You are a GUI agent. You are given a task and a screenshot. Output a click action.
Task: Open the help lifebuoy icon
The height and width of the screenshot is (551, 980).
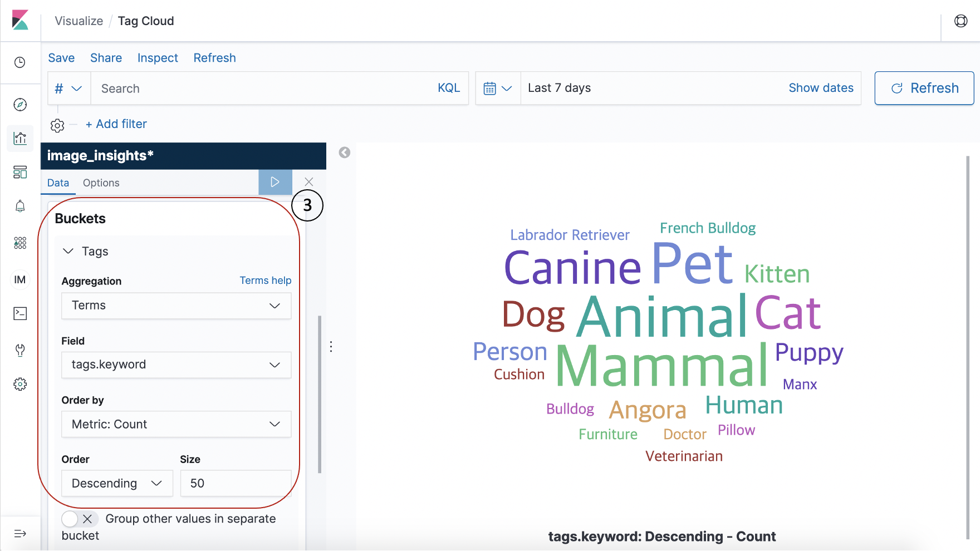(961, 21)
